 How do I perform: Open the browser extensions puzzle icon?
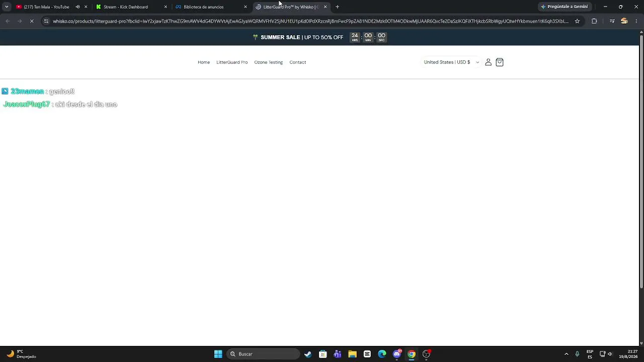click(594, 21)
